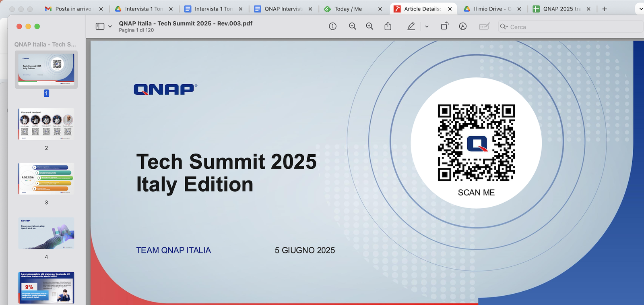This screenshot has width=644, height=305.
Task: Rotate the page with the rotate icon
Action: [x=444, y=26]
